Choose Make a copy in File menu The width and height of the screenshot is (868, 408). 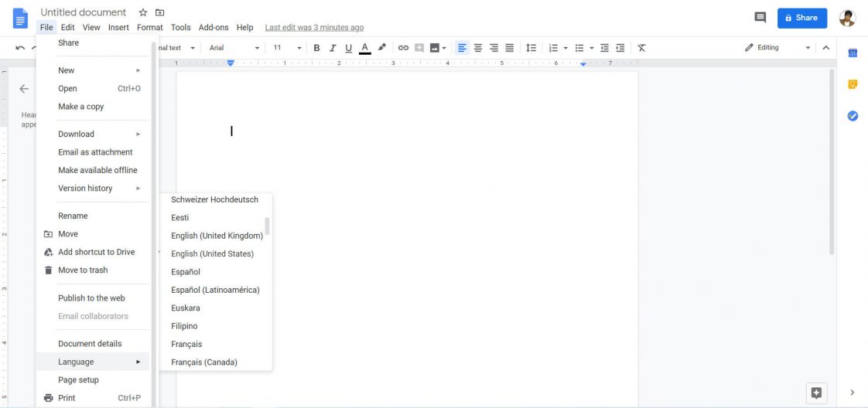[x=93, y=107]
